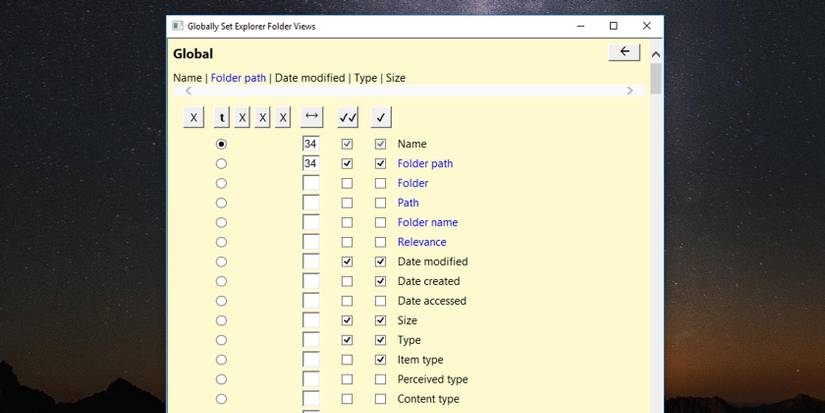This screenshot has height=413, width=825.
Task: Click the horizontal scrollbar track under the column summary
Action: point(409,90)
